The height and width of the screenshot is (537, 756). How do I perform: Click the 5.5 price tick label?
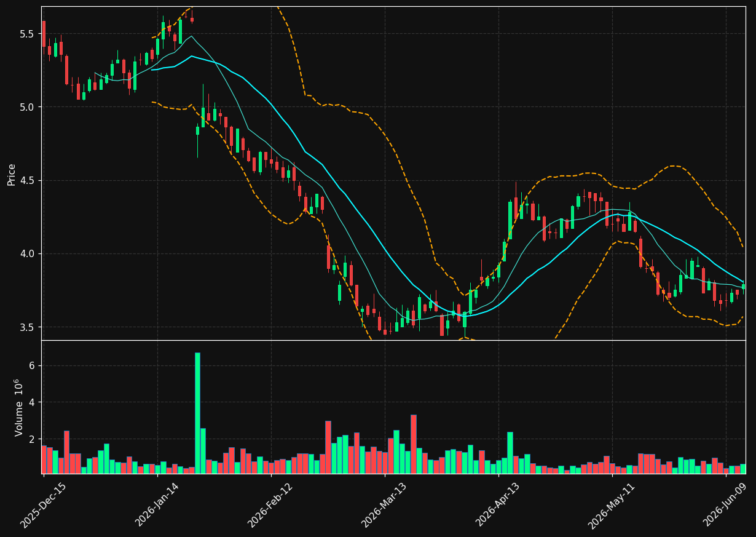point(26,34)
